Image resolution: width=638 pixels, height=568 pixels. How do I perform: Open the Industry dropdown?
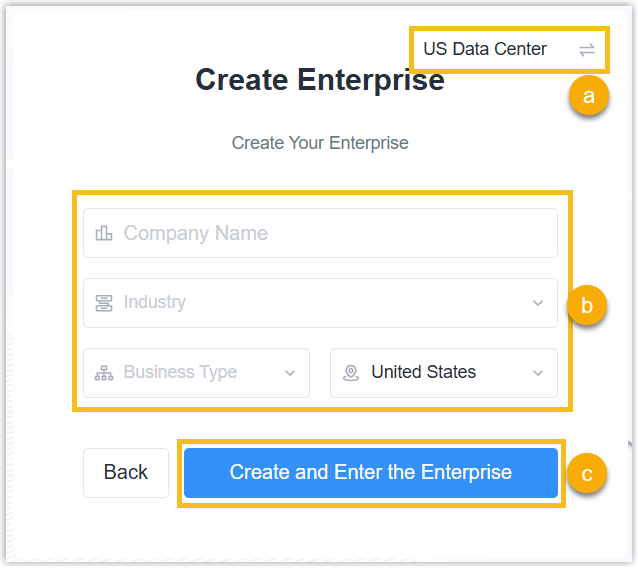(x=320, y=303)
